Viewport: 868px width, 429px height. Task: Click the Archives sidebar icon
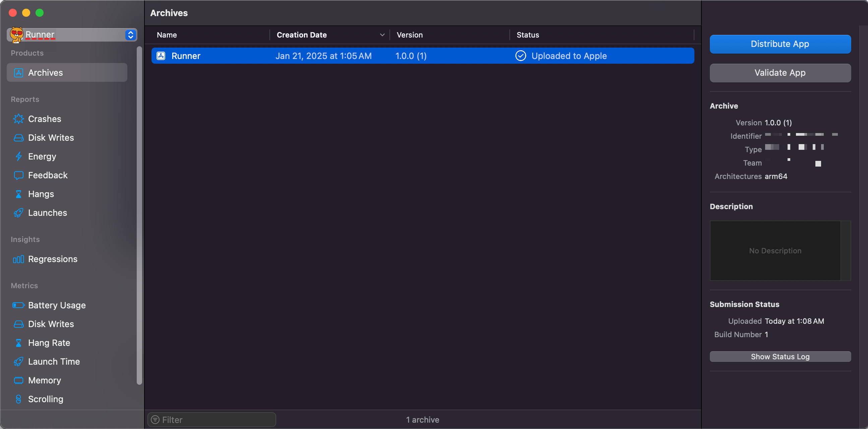(x=18, y=72)
